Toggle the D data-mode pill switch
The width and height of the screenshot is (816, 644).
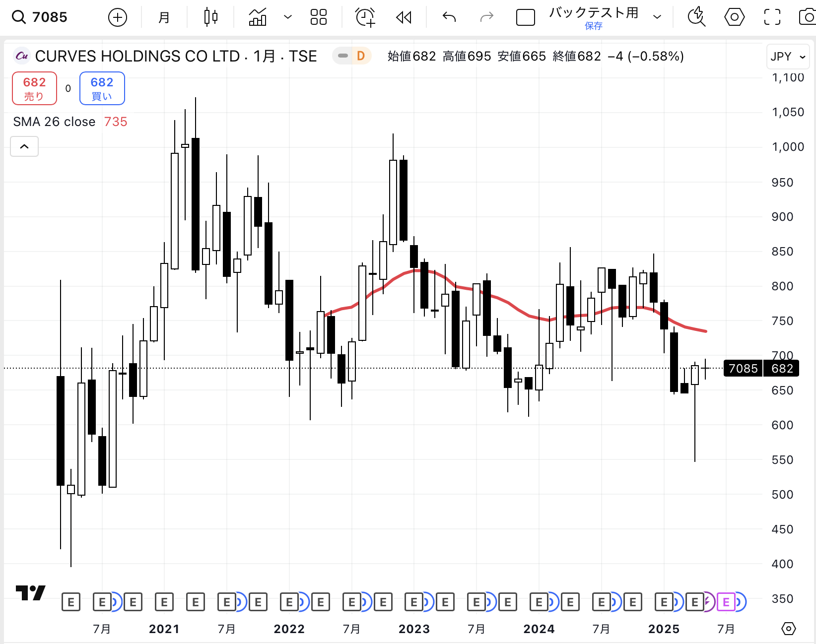pos(351,56)
